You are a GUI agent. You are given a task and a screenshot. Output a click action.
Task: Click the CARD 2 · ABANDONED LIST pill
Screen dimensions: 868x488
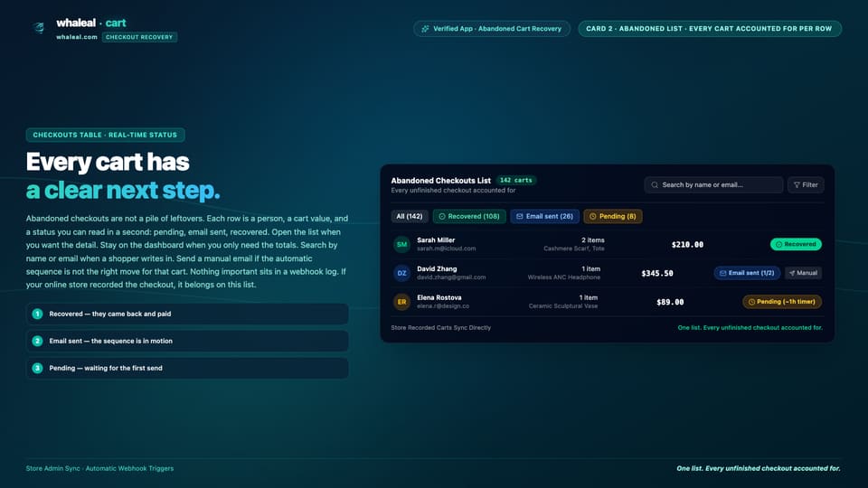click(x=710, y=29)
